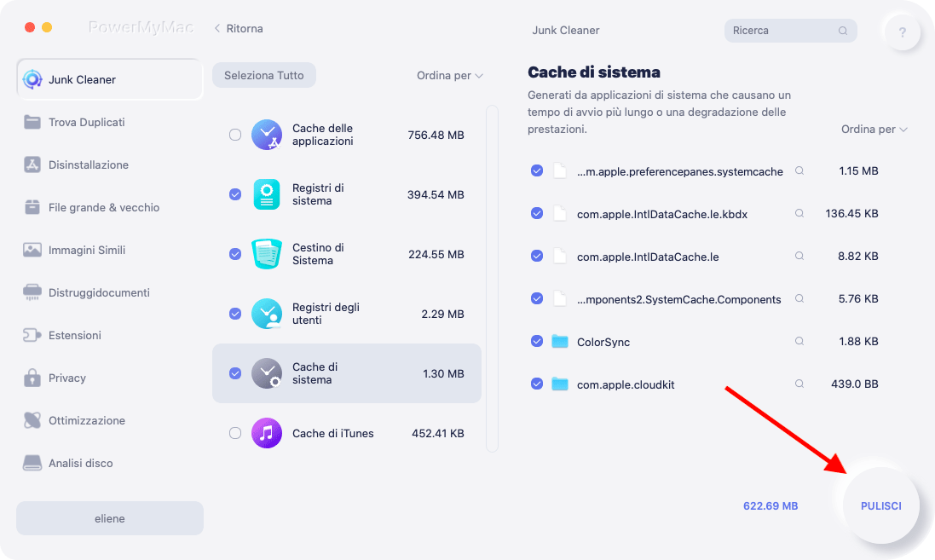Click magnifier icon next to com.apple.cloudkit

coord(799,384)
